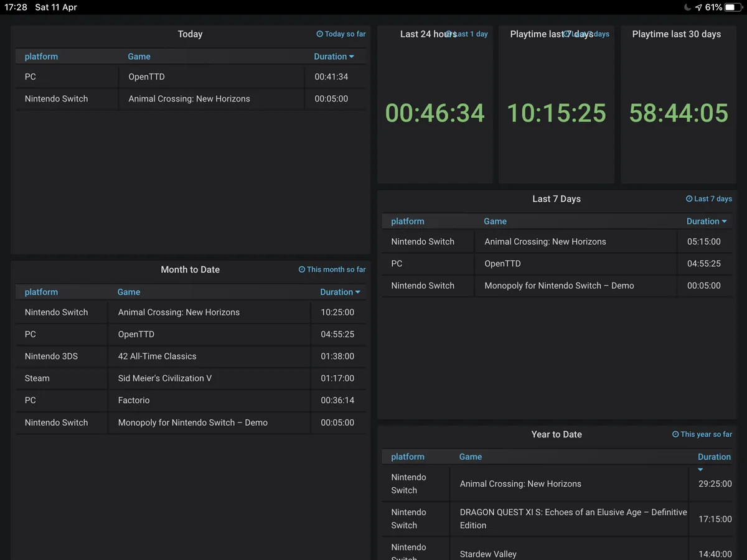The image size is (747, 560).
Task: Select the Factorio row in Month to Date
Action: 134,400
